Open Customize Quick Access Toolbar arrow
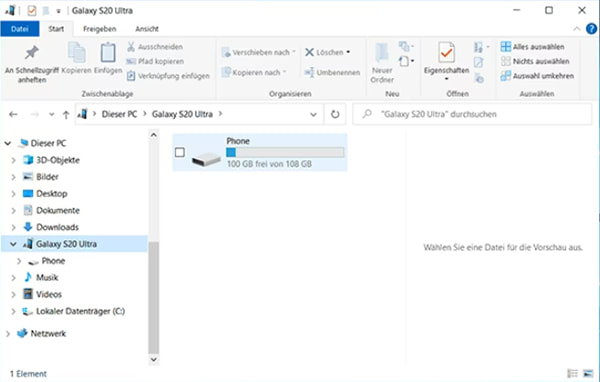 (59, 11)
